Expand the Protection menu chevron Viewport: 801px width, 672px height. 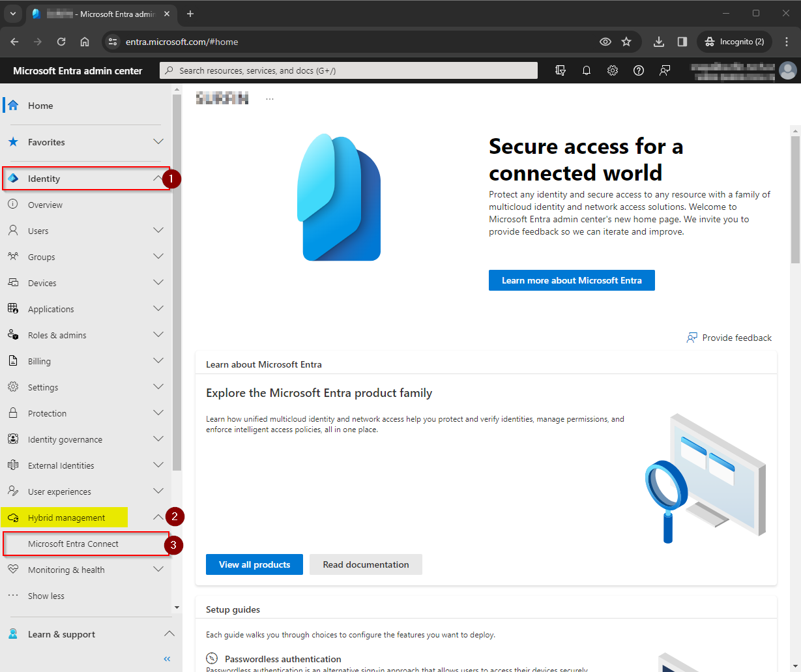coord(158,413)
